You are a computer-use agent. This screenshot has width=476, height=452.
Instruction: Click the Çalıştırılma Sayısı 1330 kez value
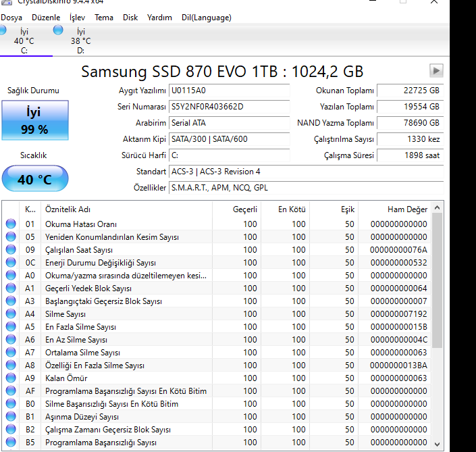(410, 139)
